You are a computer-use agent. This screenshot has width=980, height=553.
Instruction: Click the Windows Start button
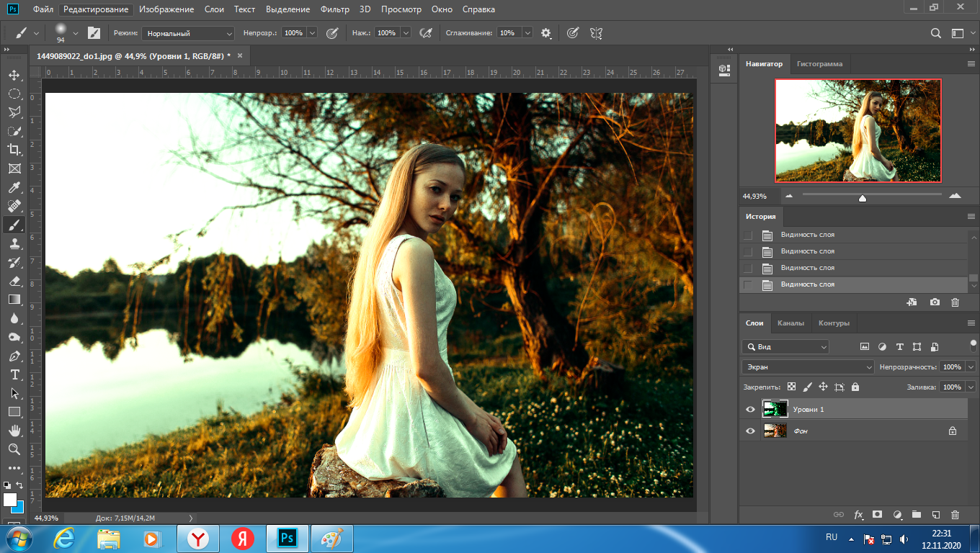click(18, 538)
